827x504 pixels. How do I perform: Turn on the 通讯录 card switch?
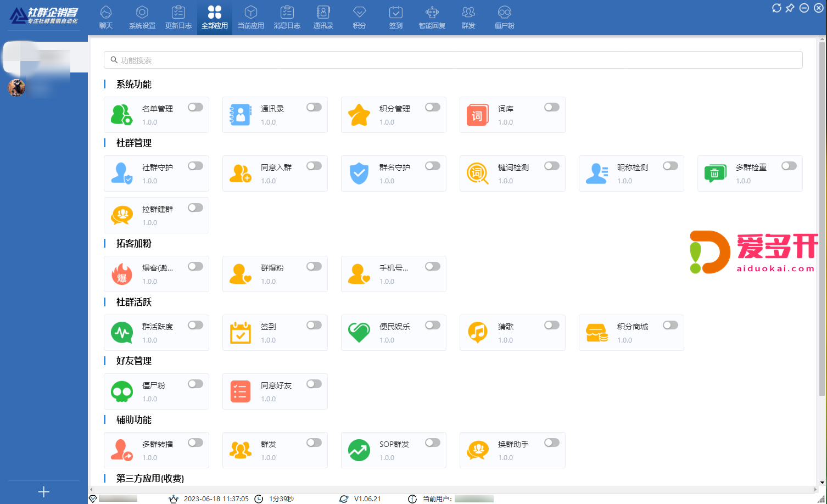tap(314, 107)
